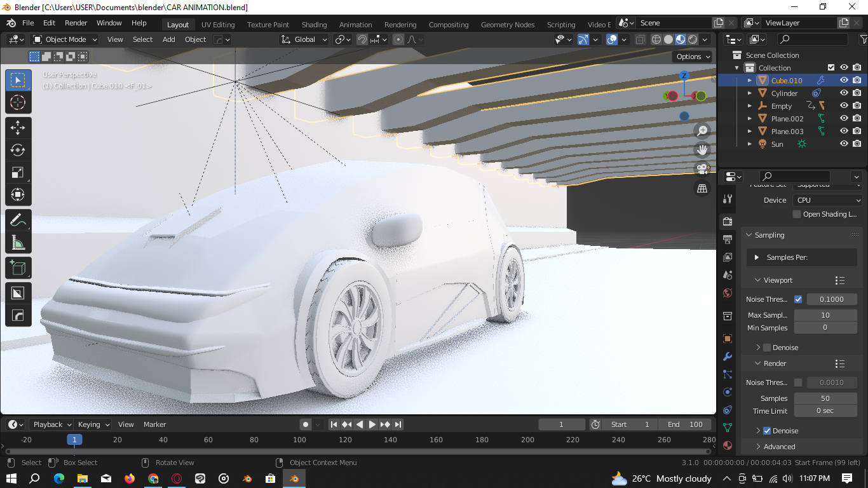Activate the Select Box tool
The width and height of the screenshot is (868, 488).
tap(18, 79)
